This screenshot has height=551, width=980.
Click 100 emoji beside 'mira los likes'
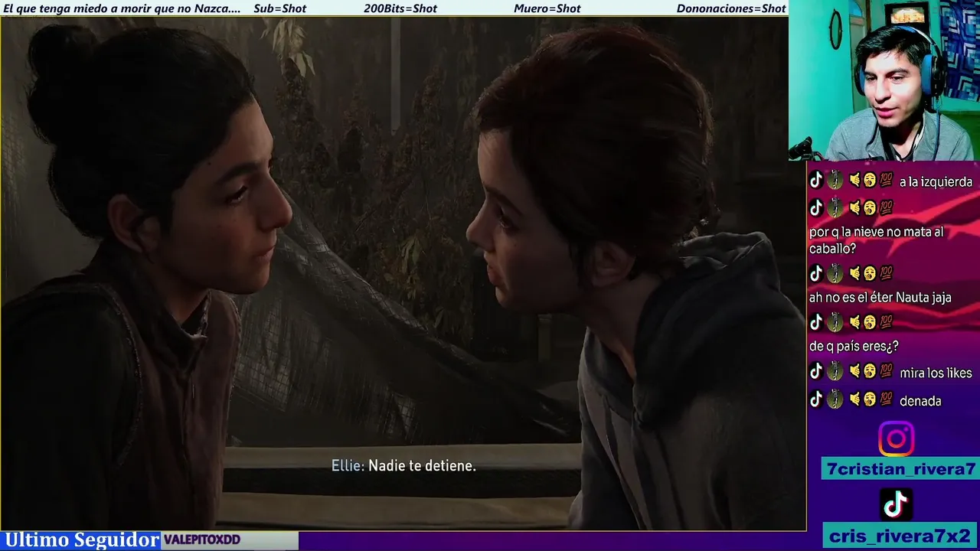886,371
